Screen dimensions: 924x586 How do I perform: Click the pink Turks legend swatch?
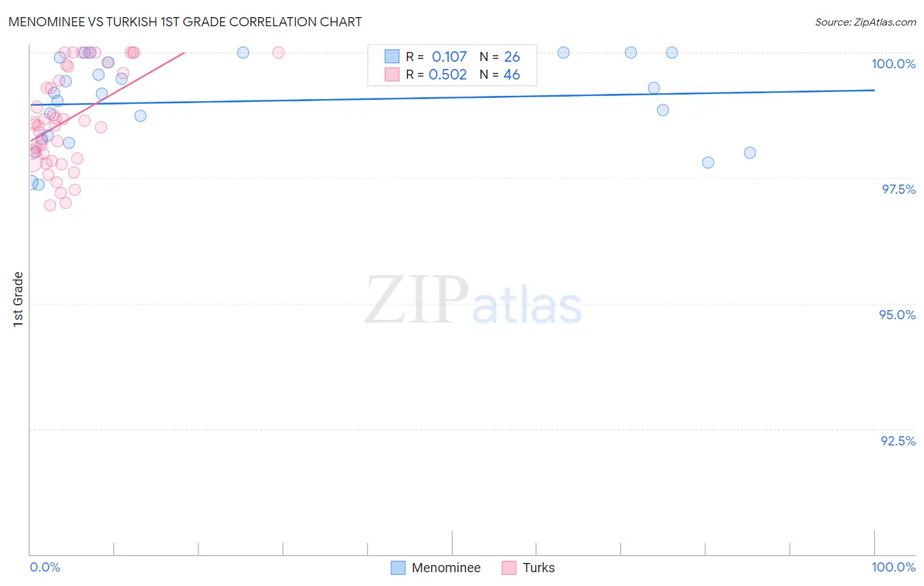pyautogui.click(x=509, y=568)
